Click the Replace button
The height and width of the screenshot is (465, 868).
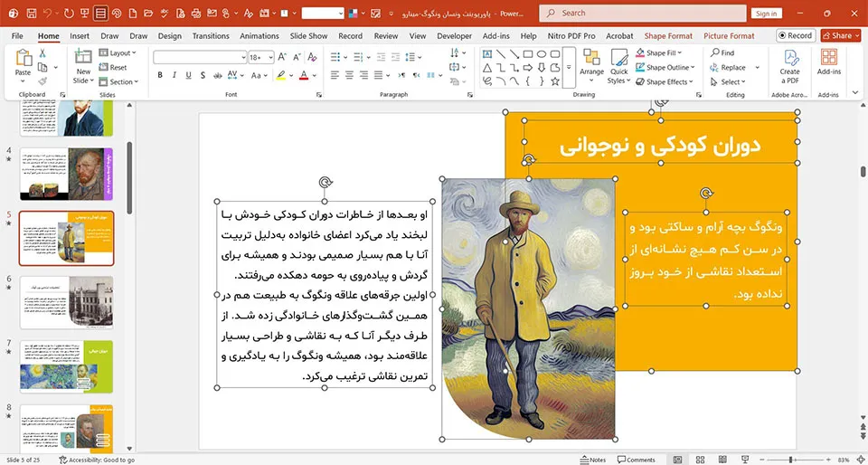[x=728, y=68]
